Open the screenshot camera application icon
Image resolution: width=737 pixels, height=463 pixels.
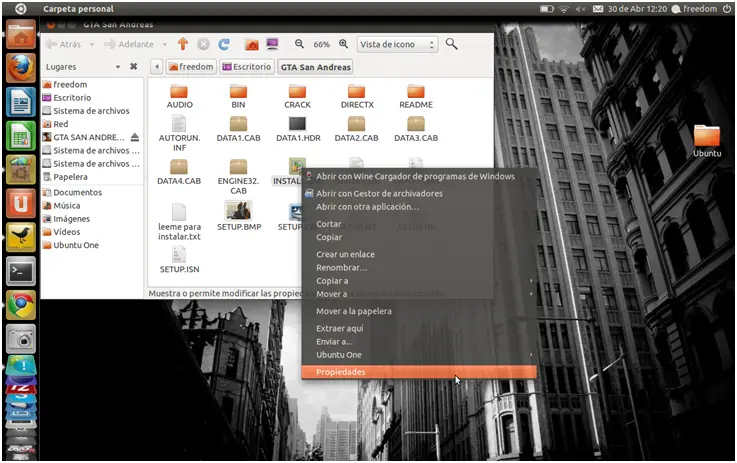pos(21,339)
